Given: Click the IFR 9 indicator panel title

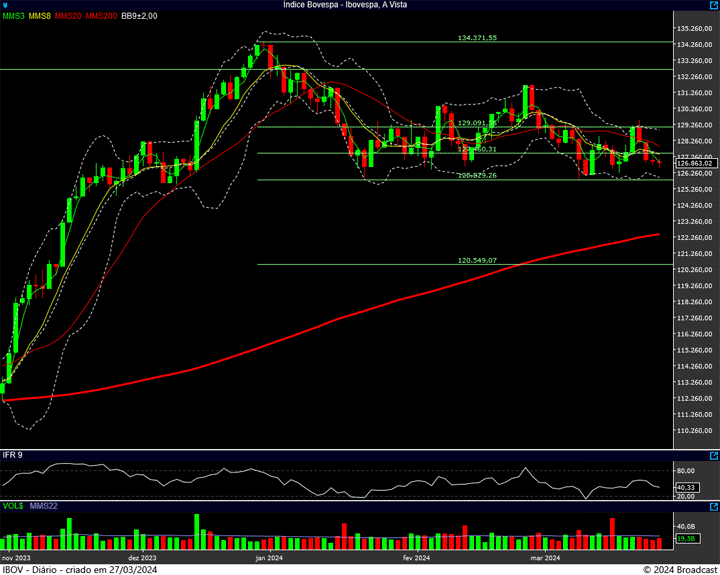Looking at the screenshot, I should pyautogui.click(x=12, y=455).
